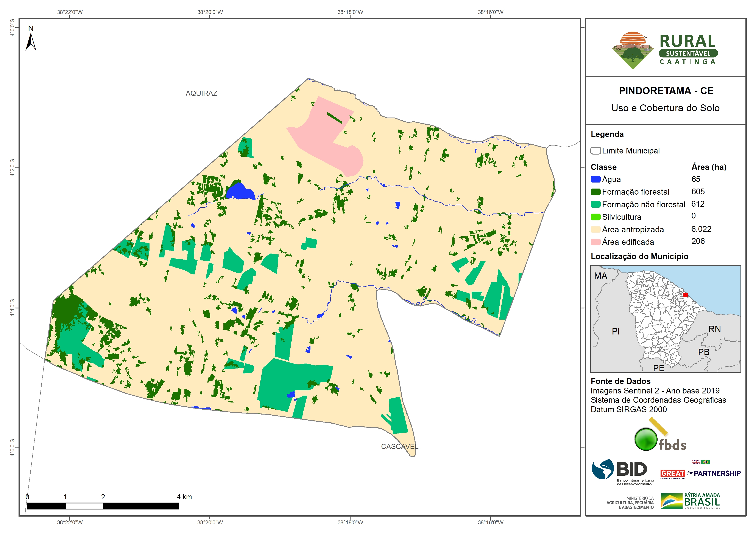Click the dark green Formação florestal swatch
The width and height of the screenshot is (756, 534).
[x=595, y=192]
